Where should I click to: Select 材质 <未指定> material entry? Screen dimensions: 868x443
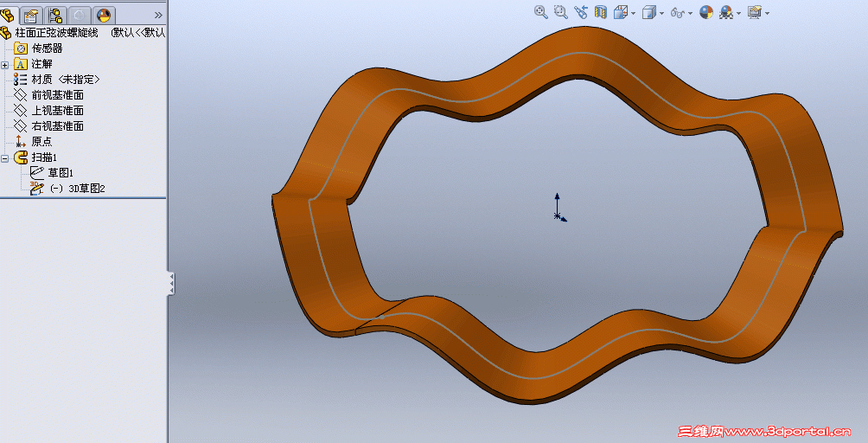coord(66,80)
